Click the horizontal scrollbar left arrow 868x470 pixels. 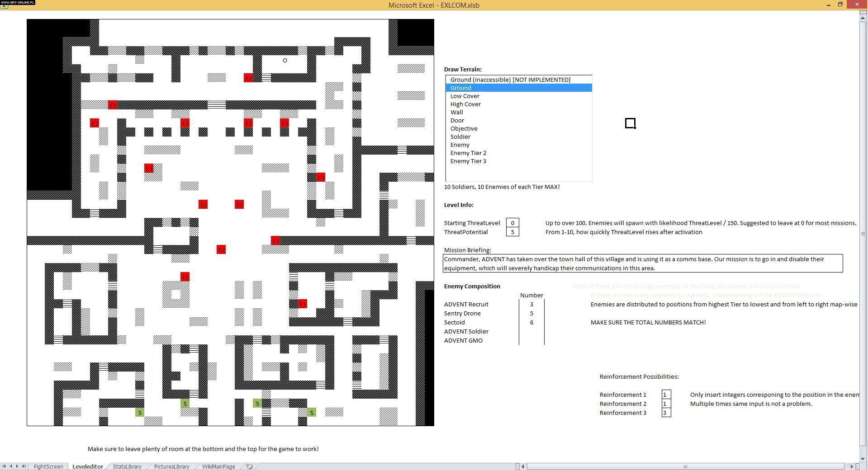click(x=523, y=466)
